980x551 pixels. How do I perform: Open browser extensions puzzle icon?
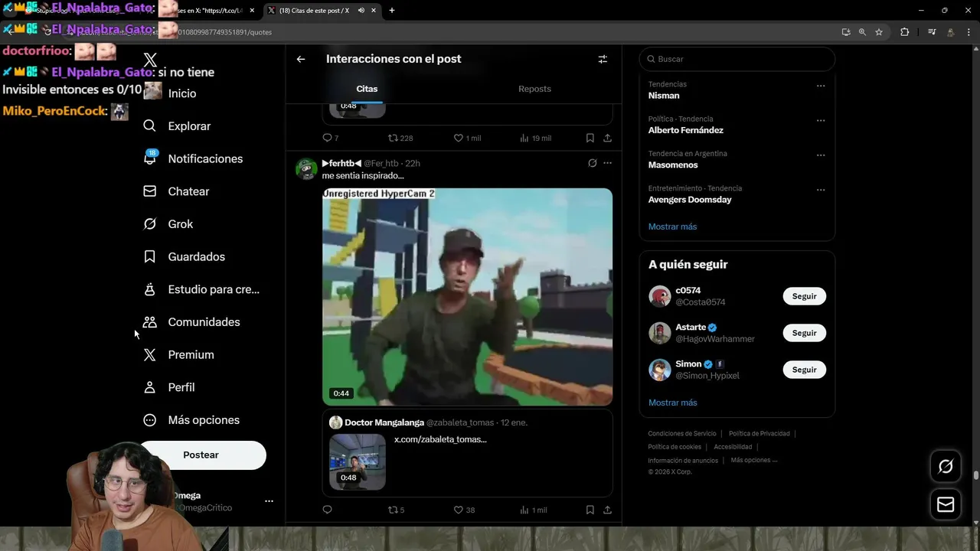905,32
